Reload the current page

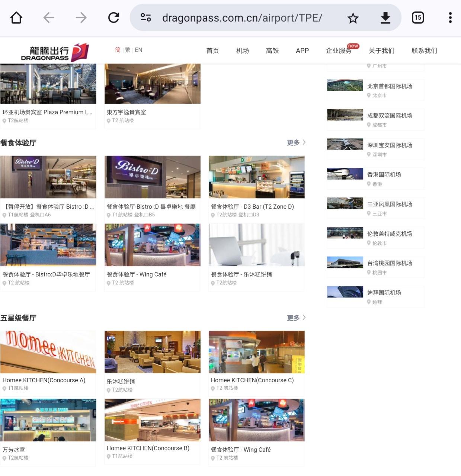pos(113,18)
